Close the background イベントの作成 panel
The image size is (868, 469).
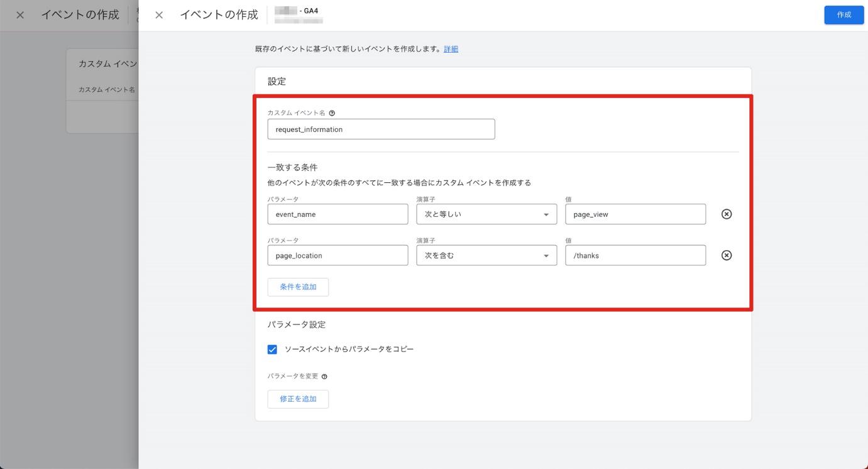click(21, 15)
